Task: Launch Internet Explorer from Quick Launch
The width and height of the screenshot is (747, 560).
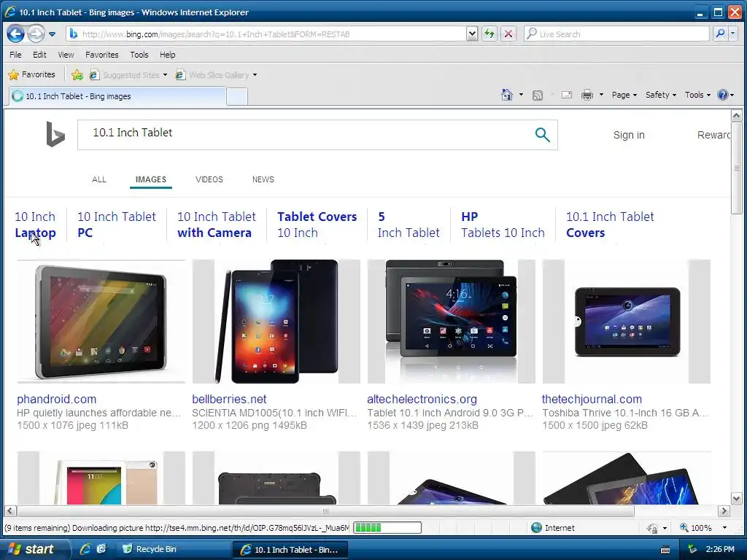Action: tap(85, 549)
